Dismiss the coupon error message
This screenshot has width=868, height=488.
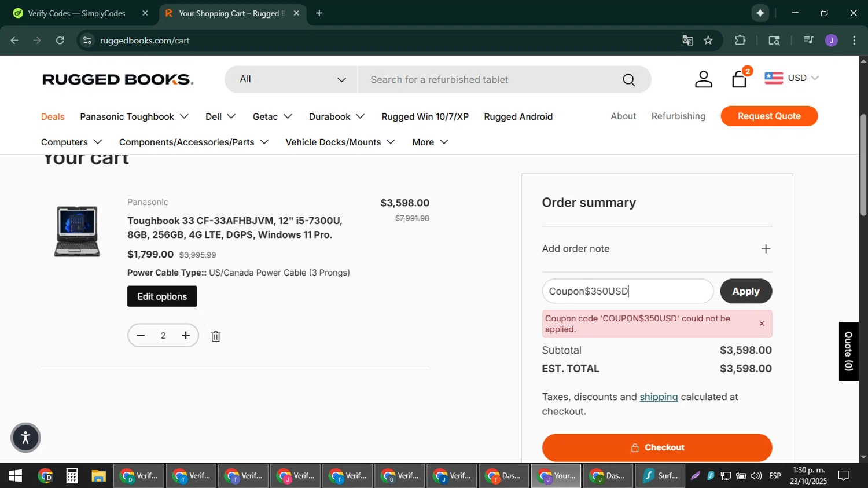click(762, 324)
